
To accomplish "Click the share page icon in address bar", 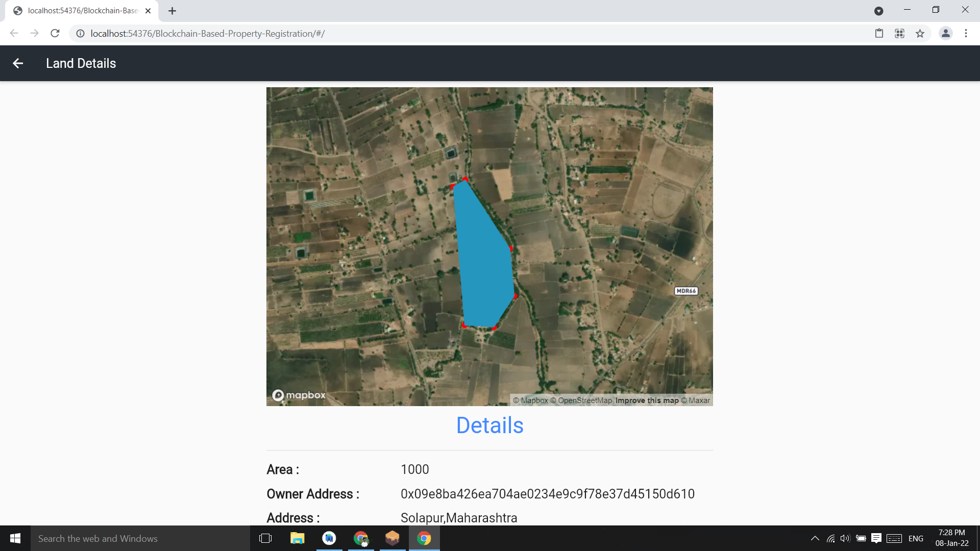I will click(x=879, y=34).
